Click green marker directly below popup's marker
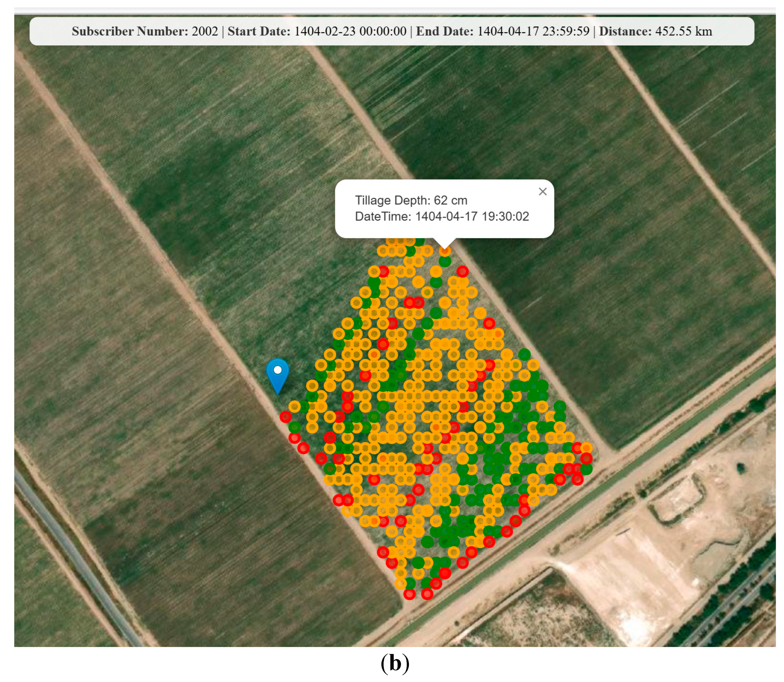Screen dimensions: 784x682 tap(445, 261)
